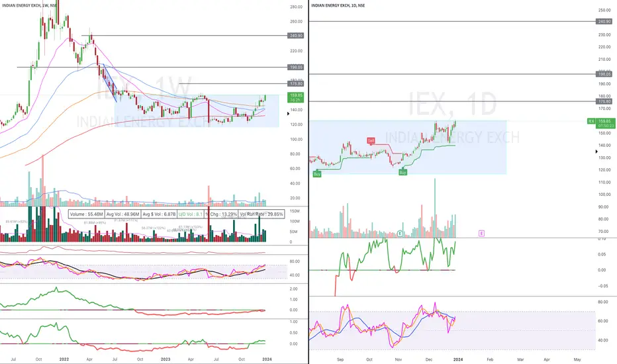Click the Mar label on daily time axis
The height and width of the screenshot is (364, 617).
[520, 359]
